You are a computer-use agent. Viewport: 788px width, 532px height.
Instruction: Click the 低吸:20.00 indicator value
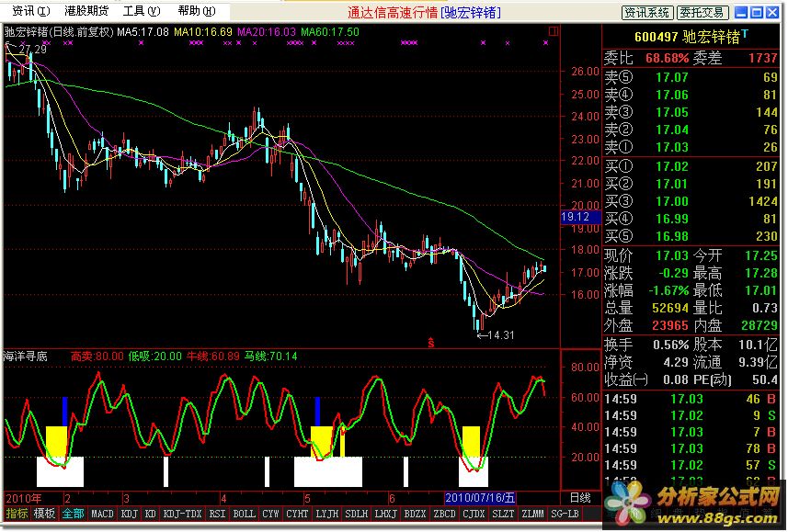(154, 357)
